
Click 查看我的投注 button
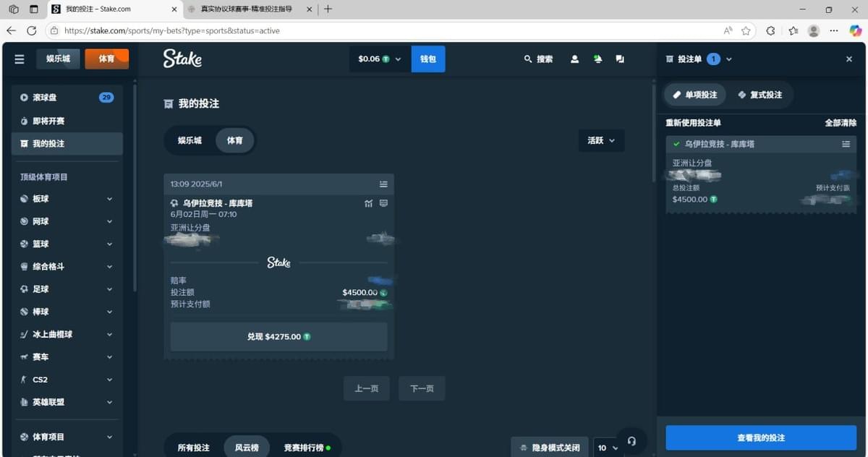(761, 437)
